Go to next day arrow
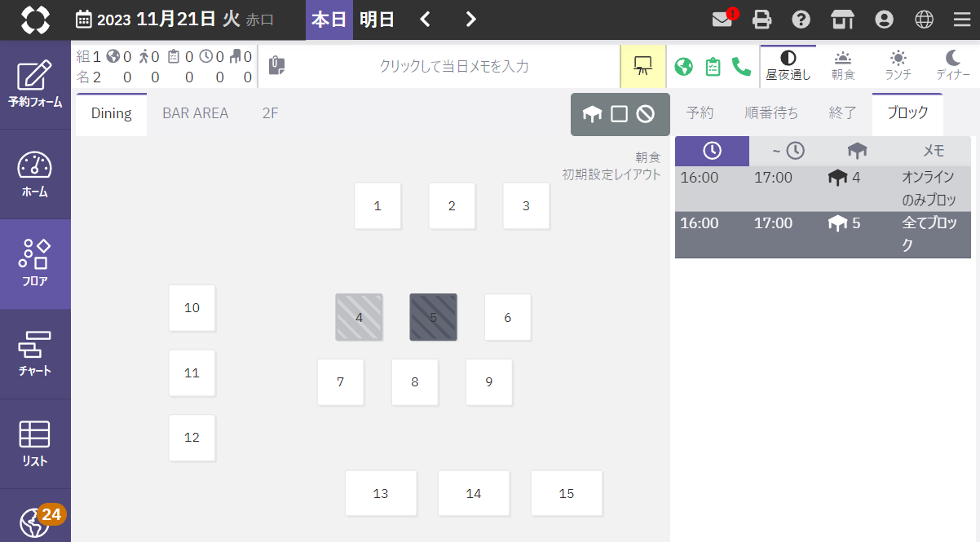The height and width of the screenshot is (542, 980). (470, 20)
